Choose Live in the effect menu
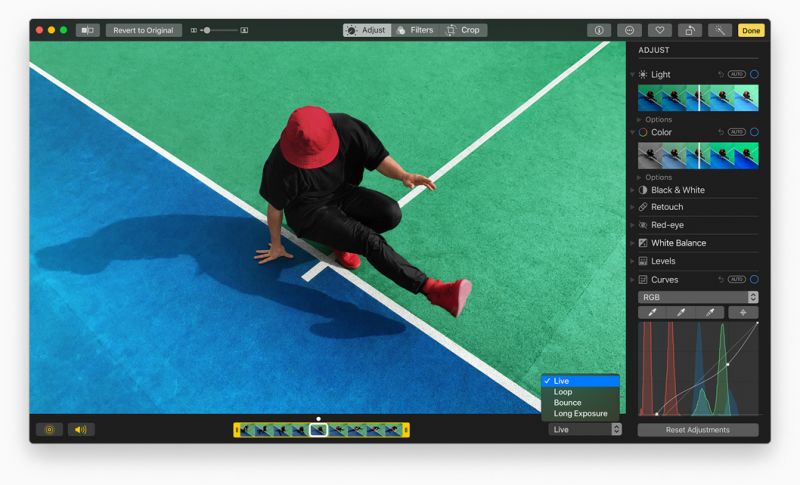 (581, 381)
